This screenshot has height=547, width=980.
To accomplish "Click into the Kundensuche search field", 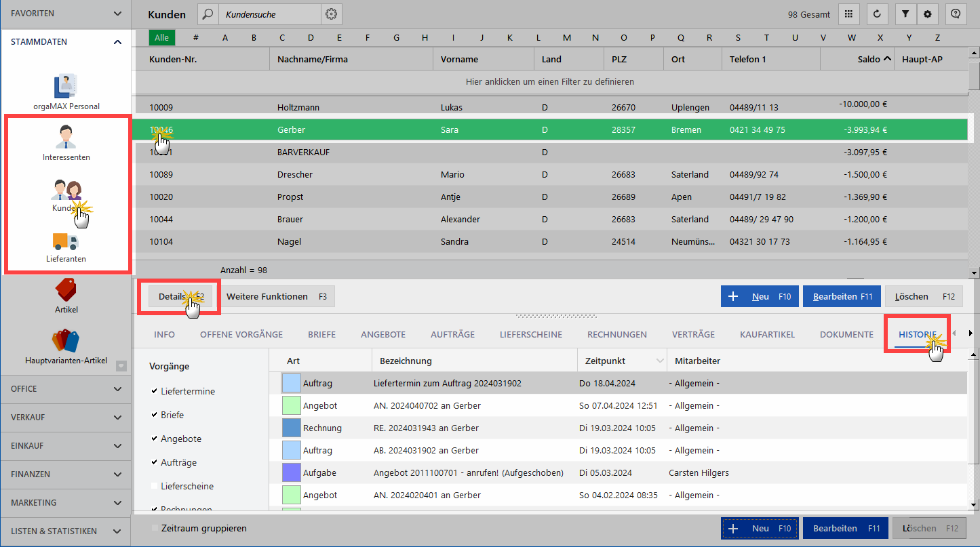I will click(270, 14).
